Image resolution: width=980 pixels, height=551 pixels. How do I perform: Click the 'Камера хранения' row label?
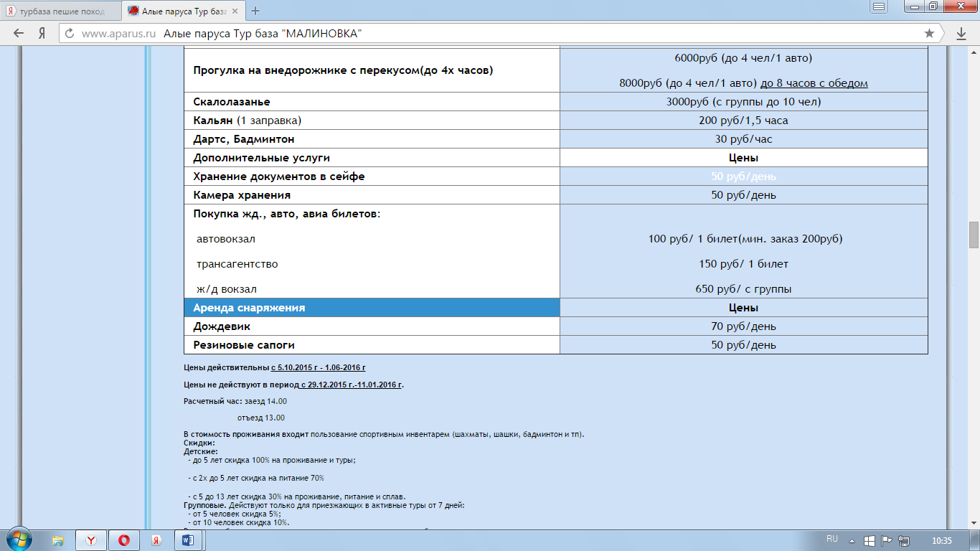pyautogui.click(x=242, y=195)
